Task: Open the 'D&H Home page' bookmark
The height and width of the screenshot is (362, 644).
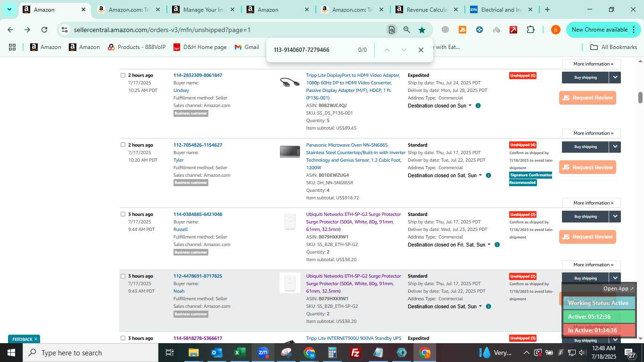Action: (200, 47)
